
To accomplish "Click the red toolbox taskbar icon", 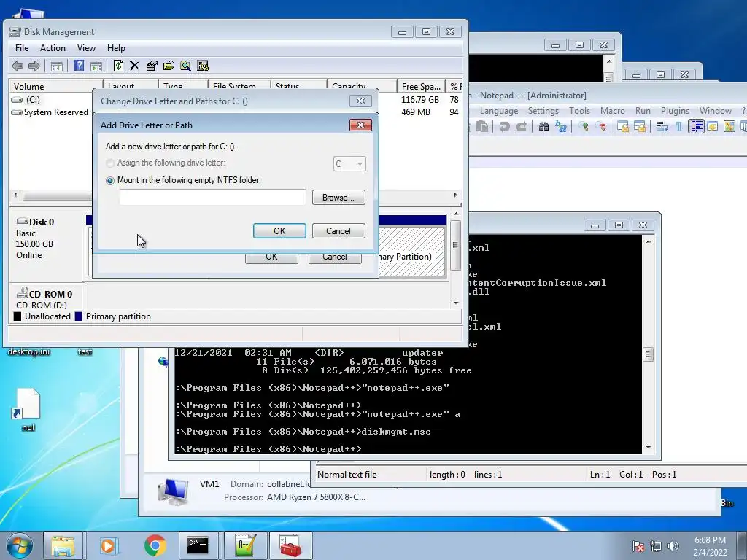I will click(290, 545).
